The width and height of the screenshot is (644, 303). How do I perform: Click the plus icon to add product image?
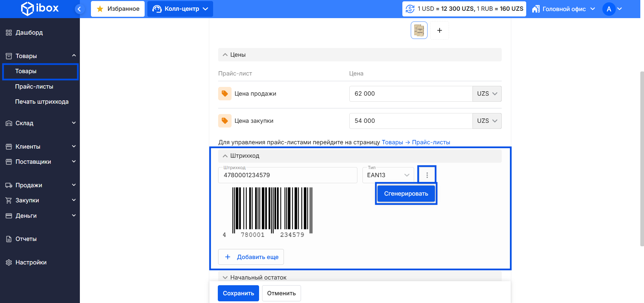(x=439, y=31)
